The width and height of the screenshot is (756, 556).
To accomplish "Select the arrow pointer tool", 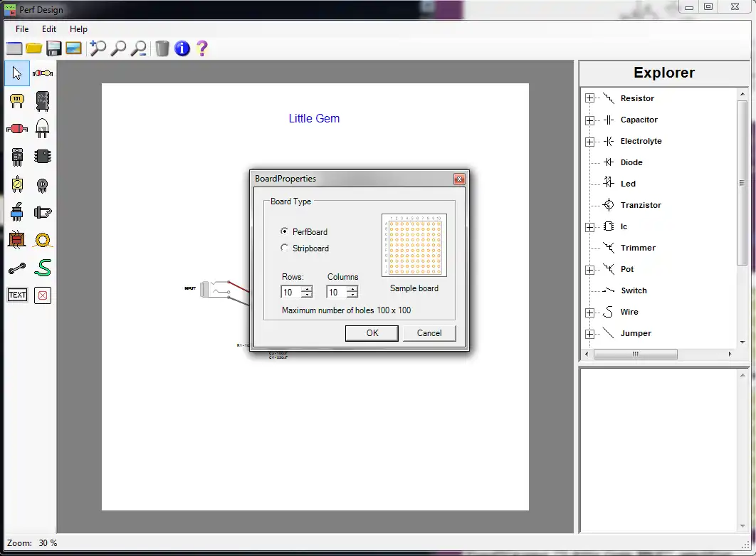I will tap(17, 73).
